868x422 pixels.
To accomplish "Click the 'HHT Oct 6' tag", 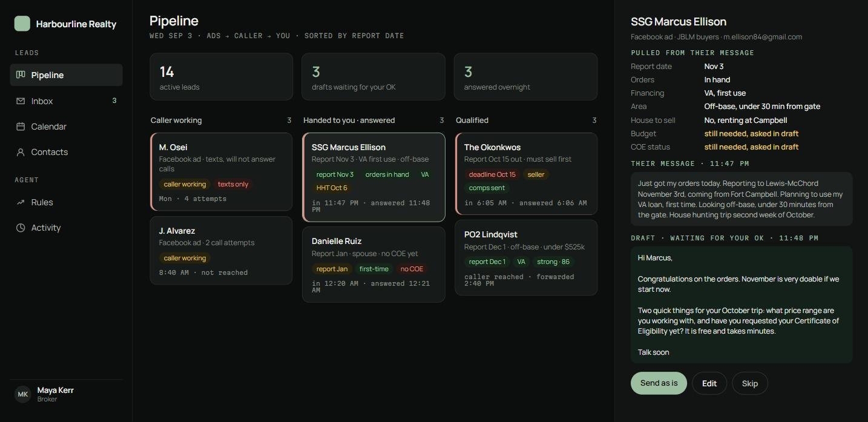I will pos(332,188).
